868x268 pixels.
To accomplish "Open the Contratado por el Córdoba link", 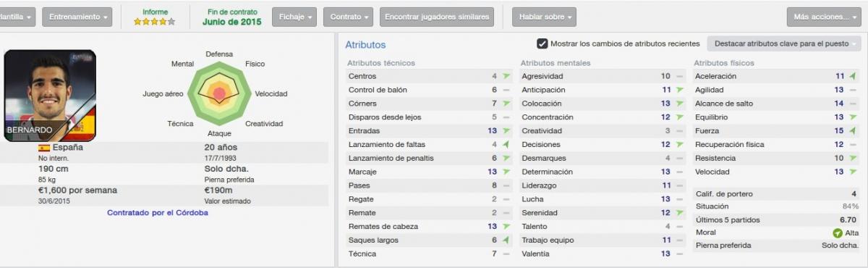I will click(x=158, y=213).
